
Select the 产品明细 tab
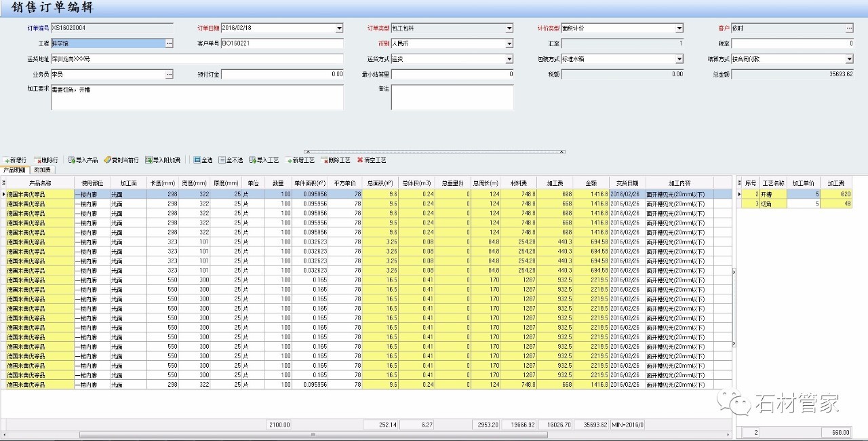click(x=14, y=170)
